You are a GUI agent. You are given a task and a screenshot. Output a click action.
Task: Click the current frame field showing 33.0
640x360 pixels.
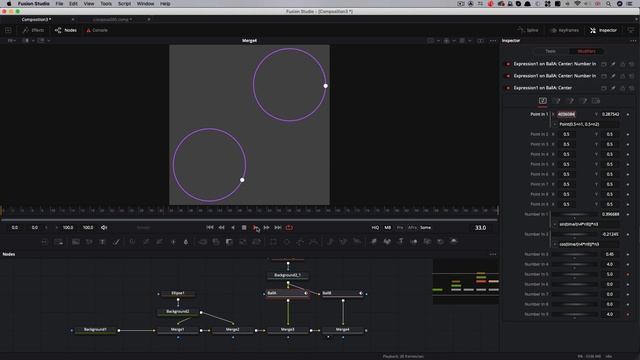pos(480,228)
